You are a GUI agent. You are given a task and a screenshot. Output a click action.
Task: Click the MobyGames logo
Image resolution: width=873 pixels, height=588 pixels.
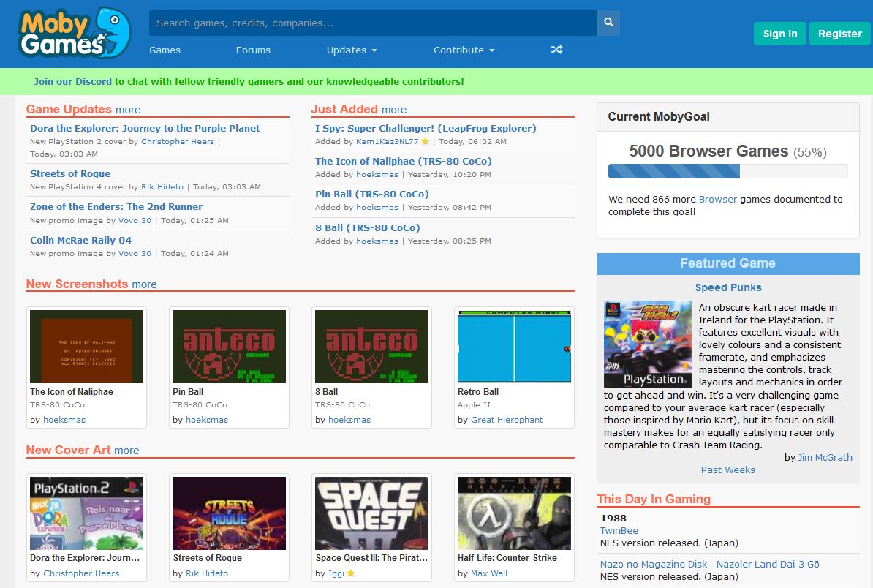click(74, 34)
